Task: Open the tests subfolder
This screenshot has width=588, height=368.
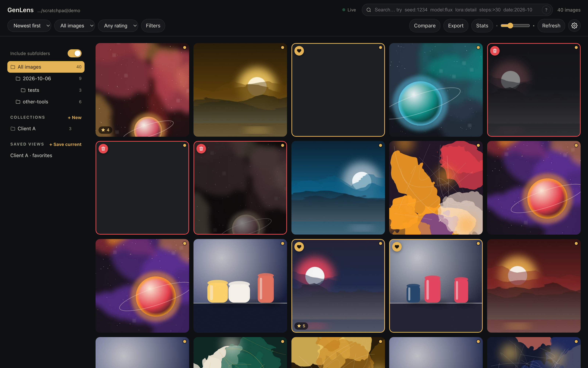Action: click(46, 90)
